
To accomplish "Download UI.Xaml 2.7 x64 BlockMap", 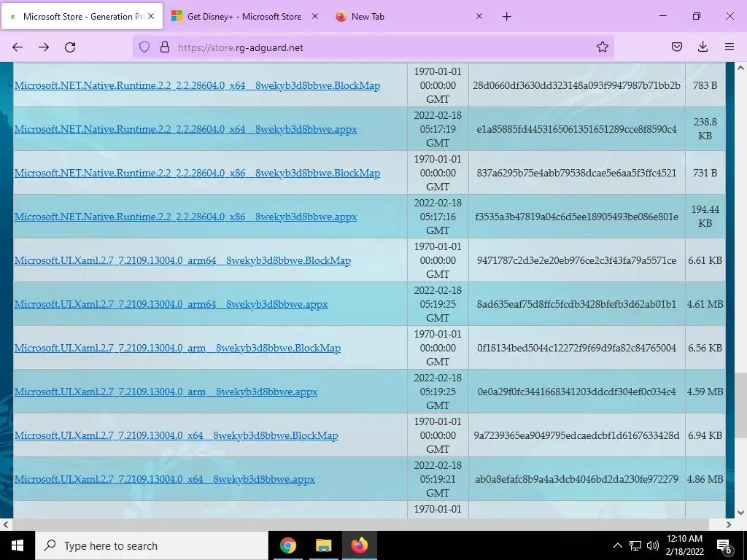I will 177,436.
